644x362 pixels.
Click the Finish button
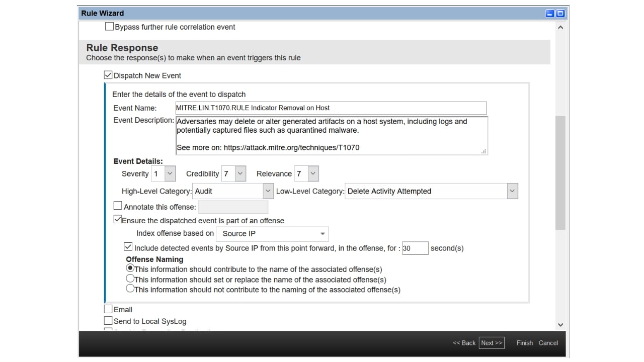point(524,342)
